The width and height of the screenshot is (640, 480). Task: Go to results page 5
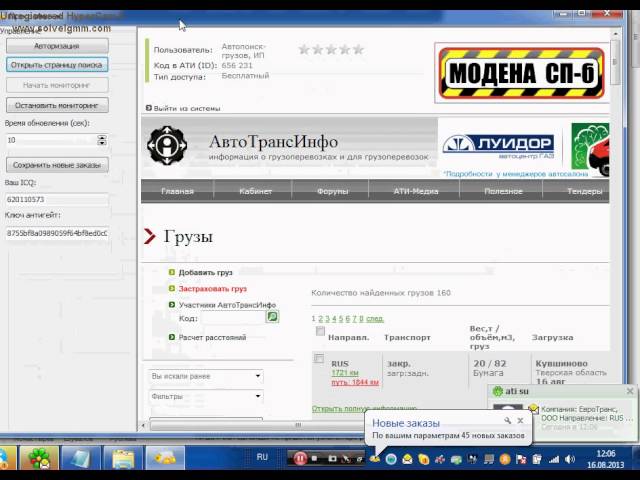[341, 319]
